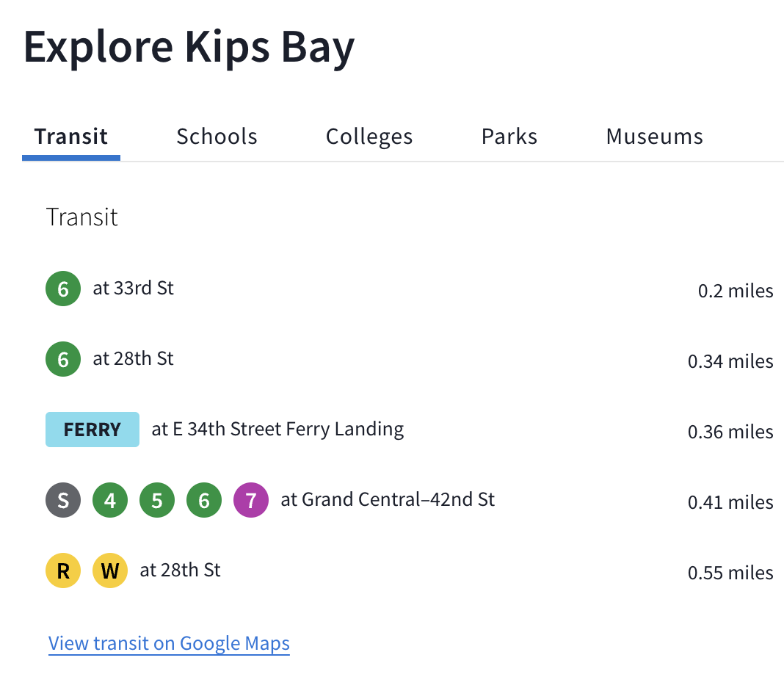Viewport: 784px width, 699px height.
Task: Click the 6 train icon beside 28th St 0.34 miles
Action: coord(63,359)
